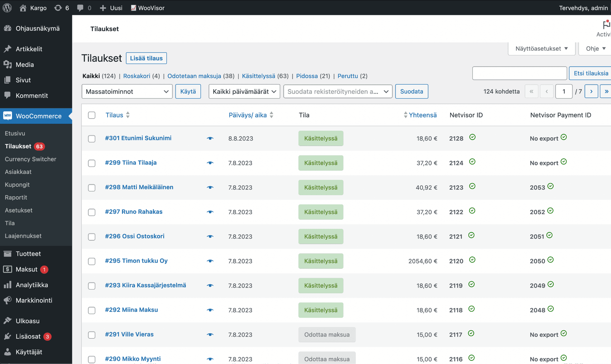Image resolution: width=611 pixels, height=364 pixels.
Task: Expand the Kaikki päivämäärät date filter
Action: pyautogui.click(x=244, y=91)
